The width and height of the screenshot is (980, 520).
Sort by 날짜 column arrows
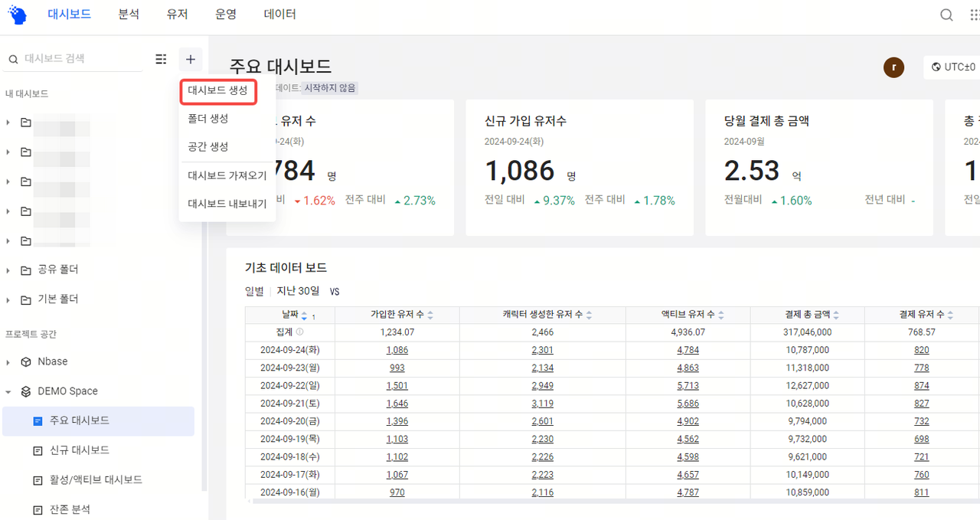point(304,316)
